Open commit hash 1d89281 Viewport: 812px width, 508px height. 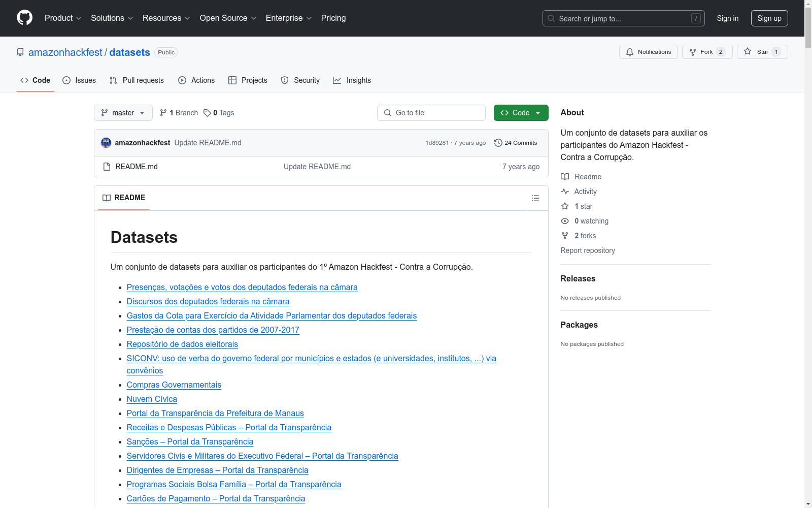pyautogui.click(x=437, y=143)
